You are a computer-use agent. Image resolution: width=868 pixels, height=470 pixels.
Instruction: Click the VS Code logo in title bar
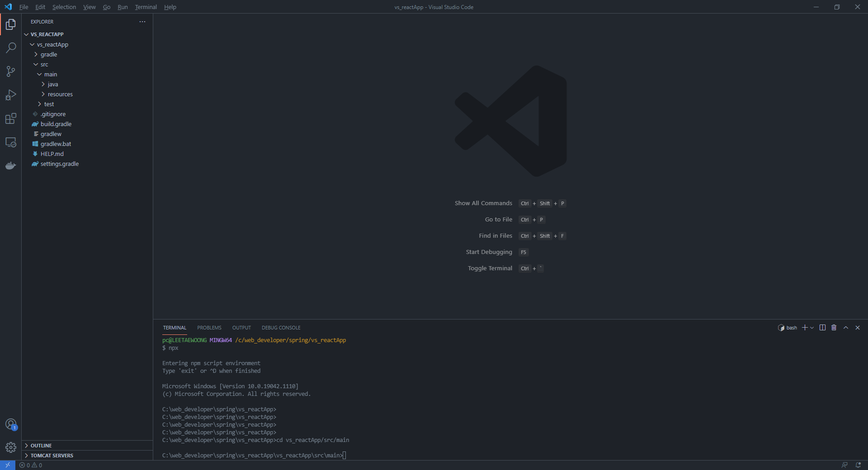[8, 7]
